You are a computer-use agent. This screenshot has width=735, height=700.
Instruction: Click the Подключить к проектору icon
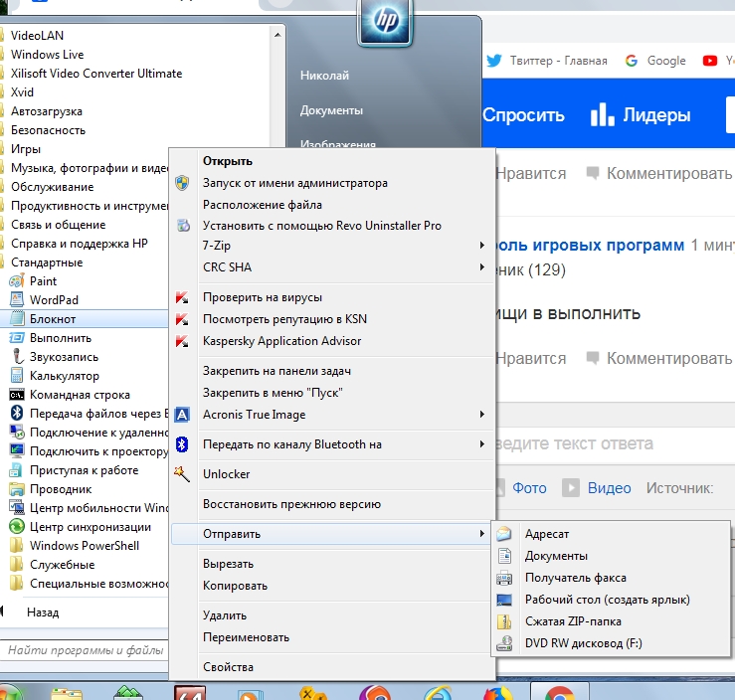[17, 450]
